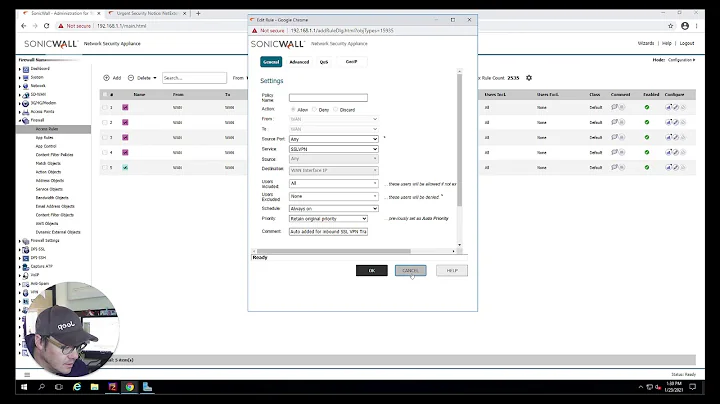Screen dimensions: 720x404
Task: Bookmark page with the star icon
Action: pos(670,26)
